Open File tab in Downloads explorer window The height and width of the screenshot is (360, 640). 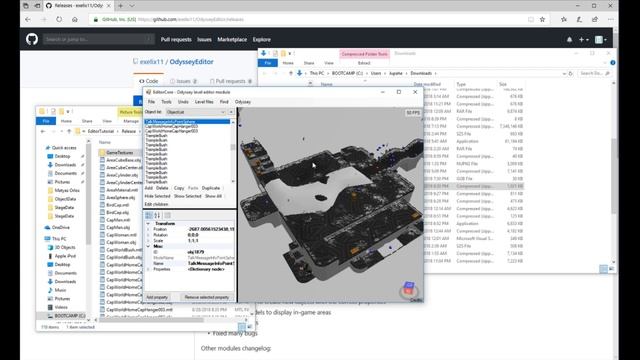pyautogui.click(x=268, y=63)
